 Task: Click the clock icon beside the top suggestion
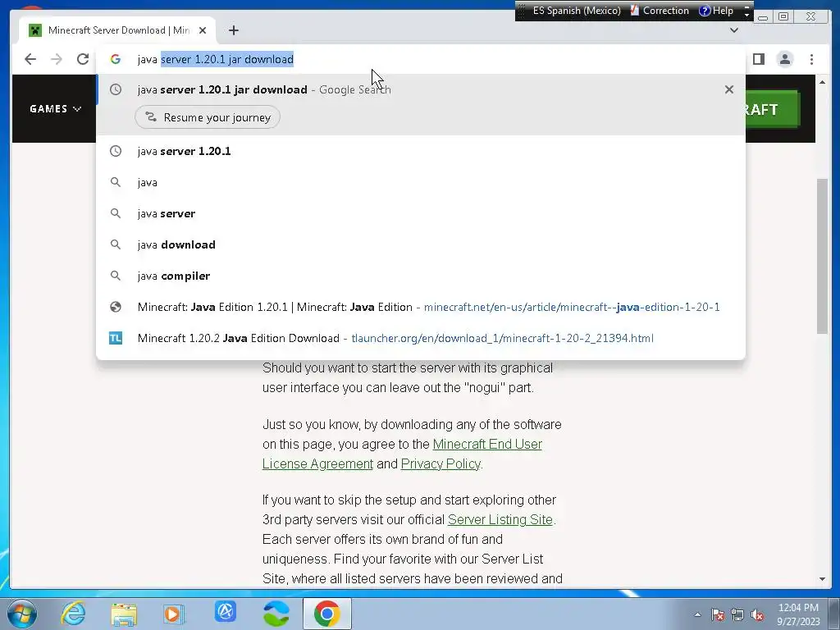tap(115, 89)
